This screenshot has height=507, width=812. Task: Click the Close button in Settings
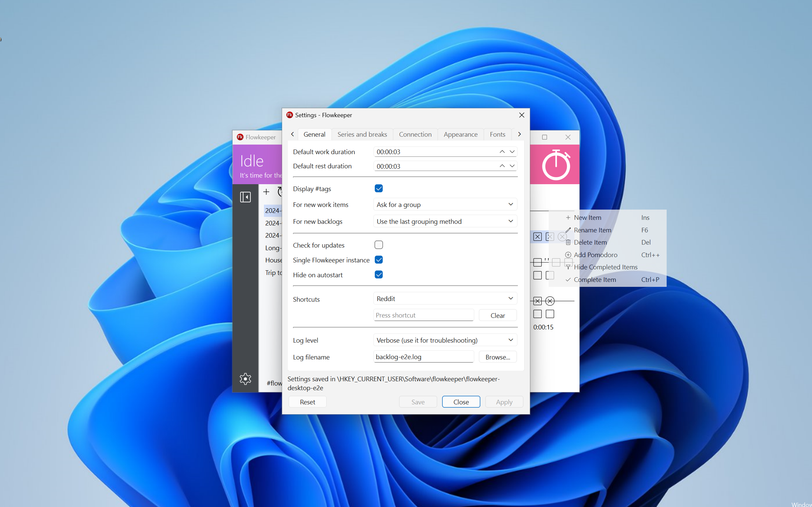pos(461,402)
